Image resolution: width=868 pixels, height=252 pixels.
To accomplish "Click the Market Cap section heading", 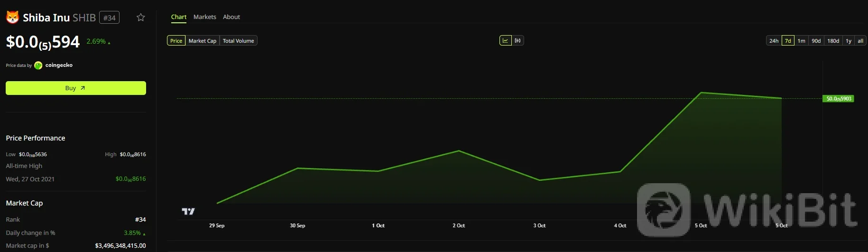I will point(24,203).
